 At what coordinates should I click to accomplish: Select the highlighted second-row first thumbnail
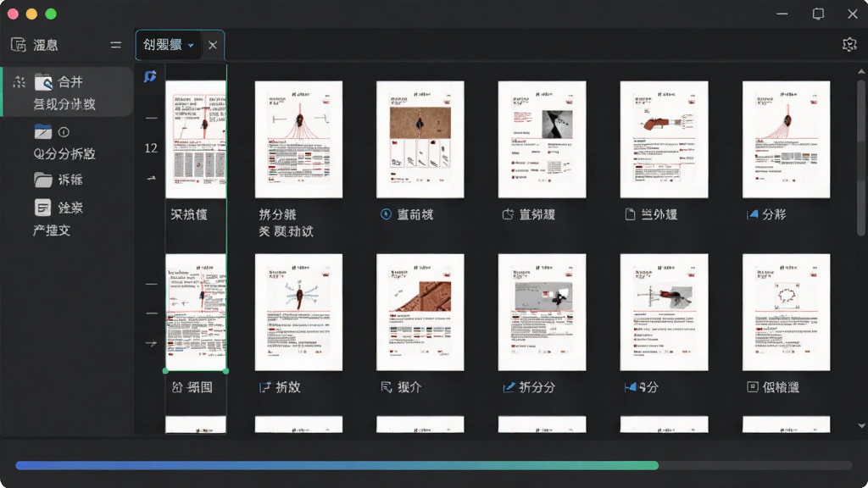(196, 312)
